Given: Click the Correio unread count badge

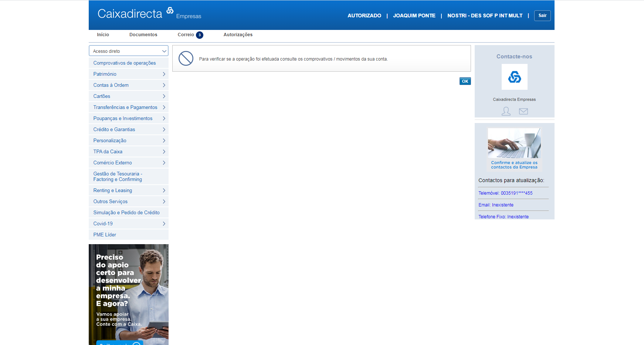Looking at the screenshot, I should pos(200,35).
